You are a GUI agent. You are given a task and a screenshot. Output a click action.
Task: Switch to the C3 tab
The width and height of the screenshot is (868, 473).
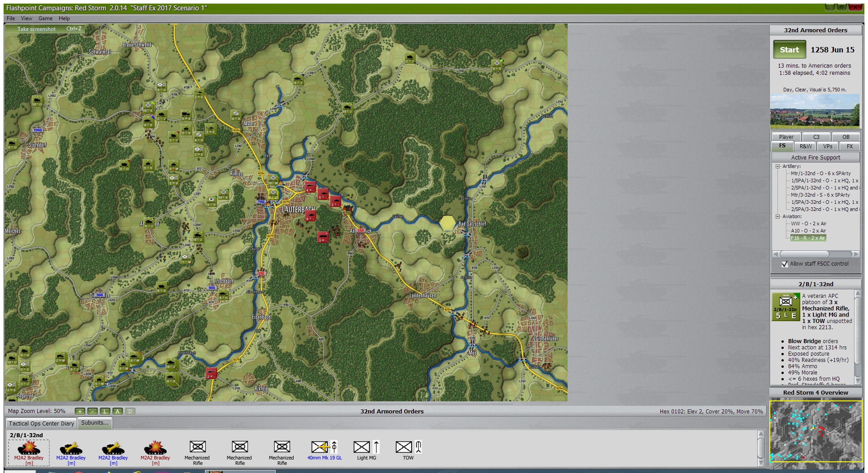click(816, 137)
